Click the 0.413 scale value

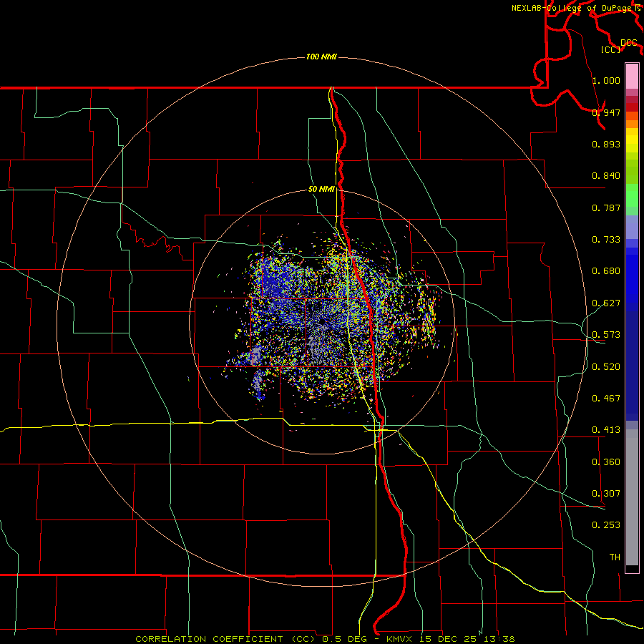(x=606, y=430)
